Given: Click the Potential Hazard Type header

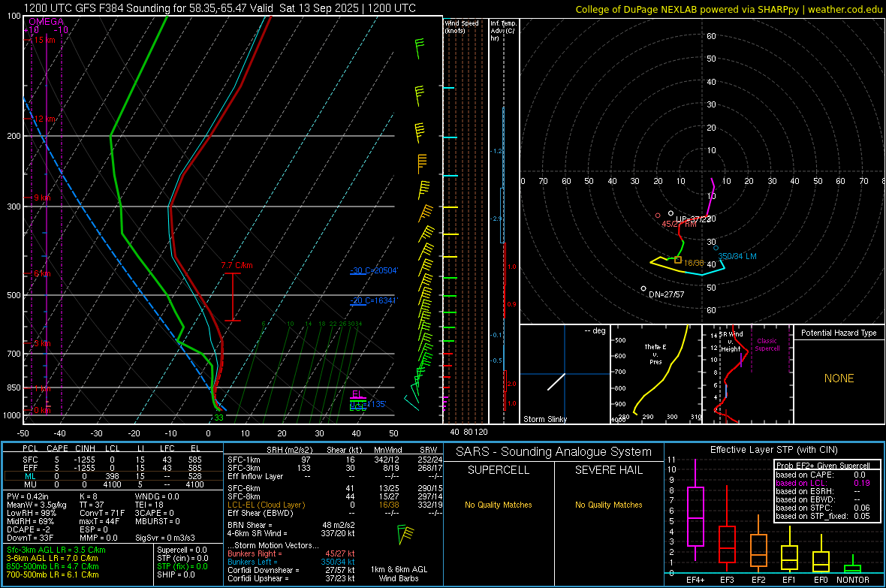Looking at the screenshot, I should 839,333.
